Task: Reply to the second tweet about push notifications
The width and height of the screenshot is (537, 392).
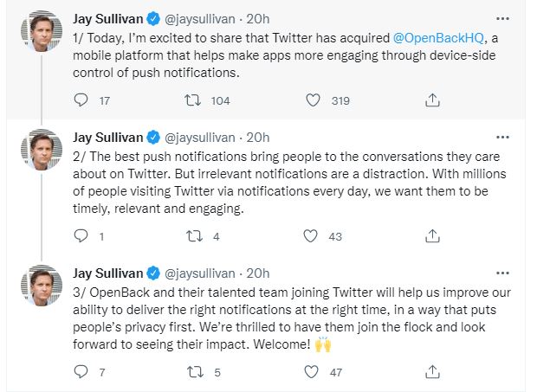Action: [x=81, y=236]
